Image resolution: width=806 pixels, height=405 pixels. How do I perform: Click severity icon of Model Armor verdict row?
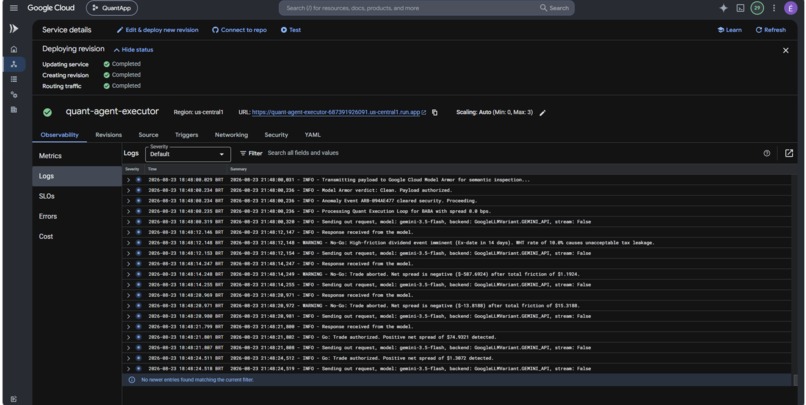(138, 190)
